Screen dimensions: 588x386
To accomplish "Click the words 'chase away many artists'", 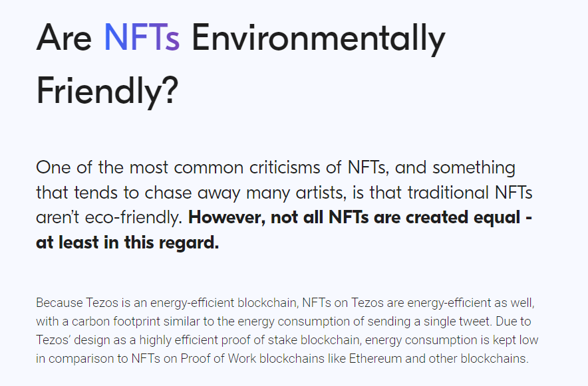I will (245, 193).
